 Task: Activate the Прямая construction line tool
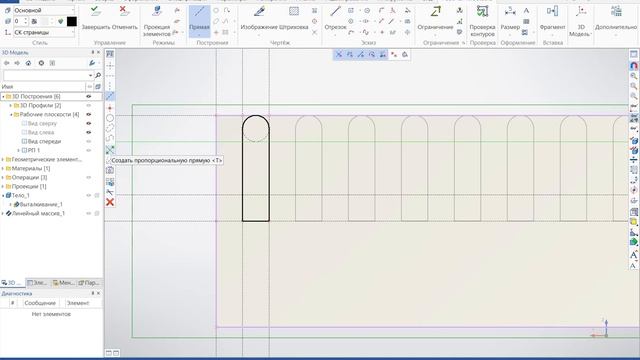click(x=199, y=21)
